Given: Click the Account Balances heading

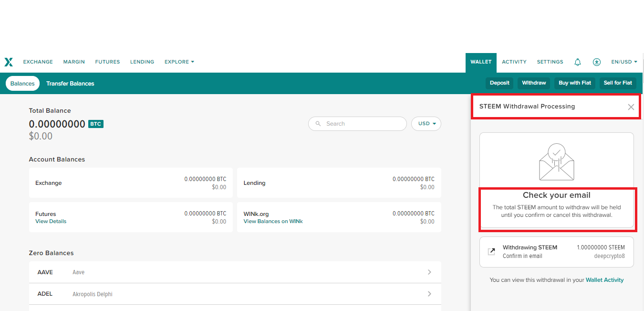Looking at the screenshot, I should tap(57, 160).
